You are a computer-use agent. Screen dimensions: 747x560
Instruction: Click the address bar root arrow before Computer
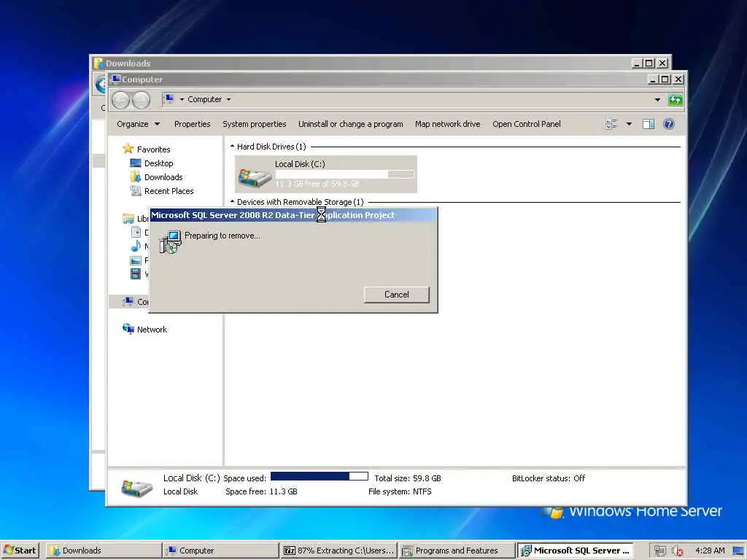point(182,99)
